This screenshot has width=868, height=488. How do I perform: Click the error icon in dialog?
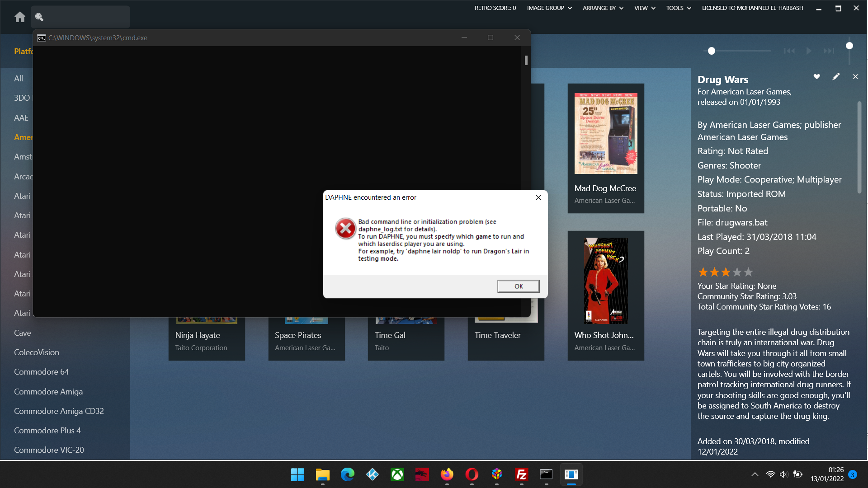[x=345, y=229]
